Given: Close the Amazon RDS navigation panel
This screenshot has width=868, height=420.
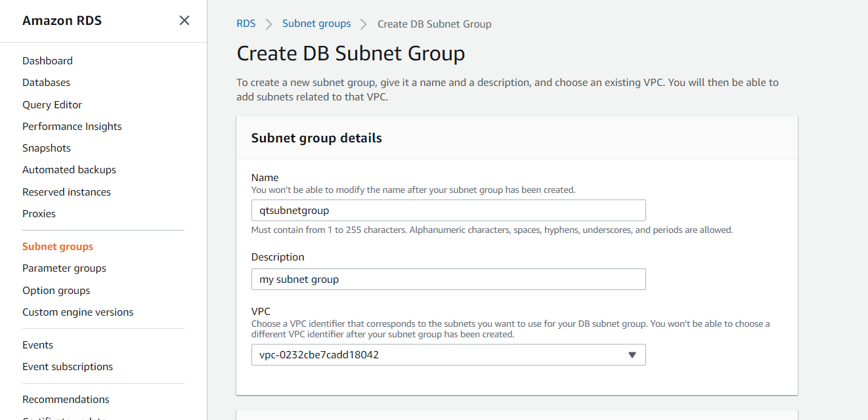Looking at the screenshot, I should pos(184,20).
